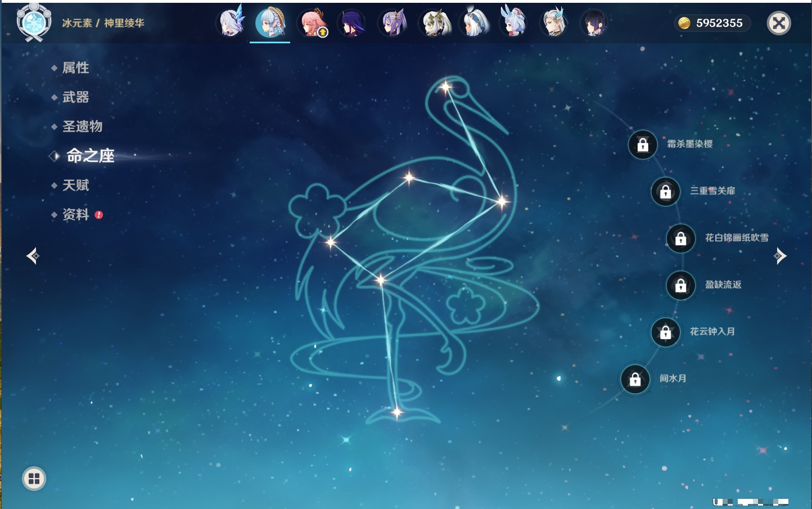Switch to pink-haired Yae Miko portrait

[312, 23]
